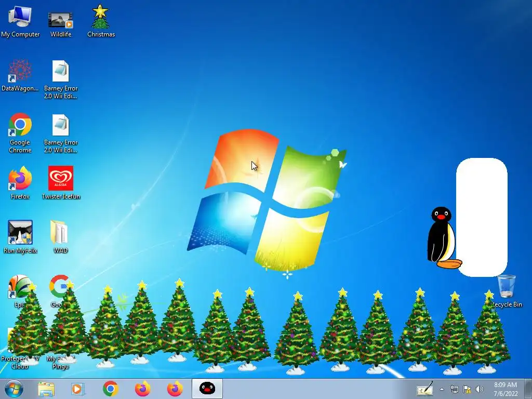Screen dimensions: 532x399
Task: Show hidden system tray icons
Action: (x=442, y=389)
